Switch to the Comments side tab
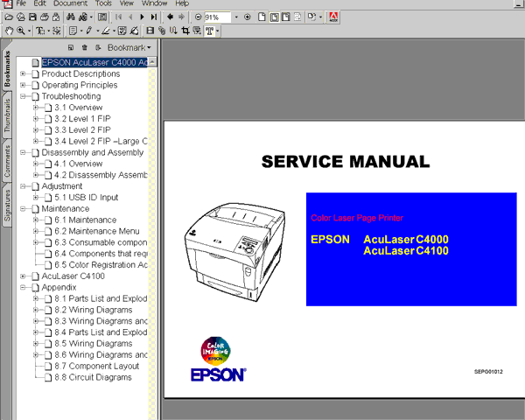This screenshot has width=525, height=420. coord(7,161)
